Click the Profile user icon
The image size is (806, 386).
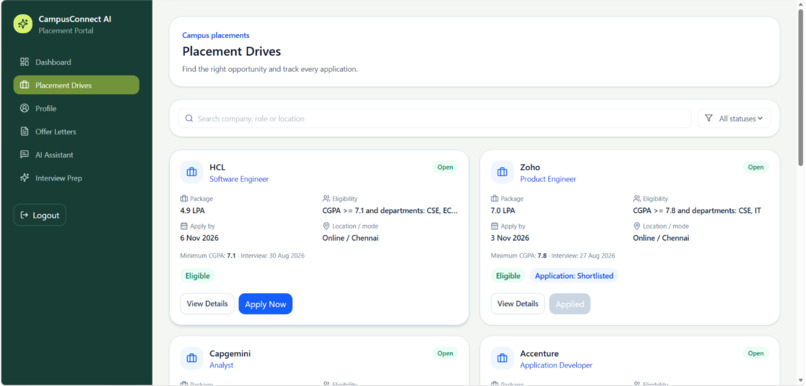pyautogui.click(x=24, y=108)
